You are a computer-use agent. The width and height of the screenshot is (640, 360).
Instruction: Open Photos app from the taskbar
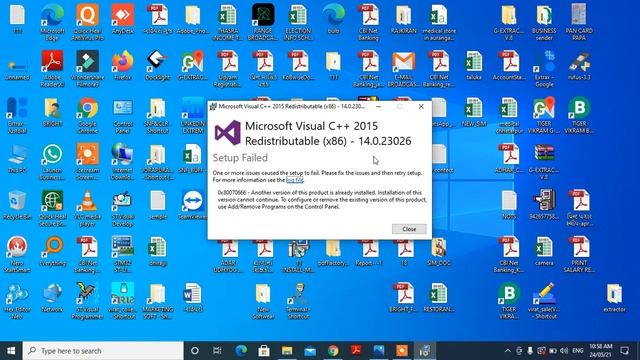(x=379, y=351)
